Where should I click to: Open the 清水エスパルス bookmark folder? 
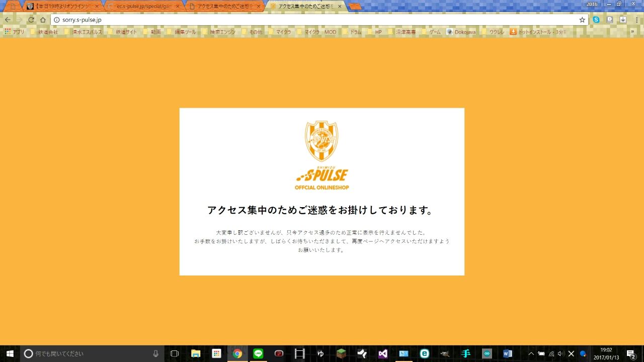click(x=83, y=32)
